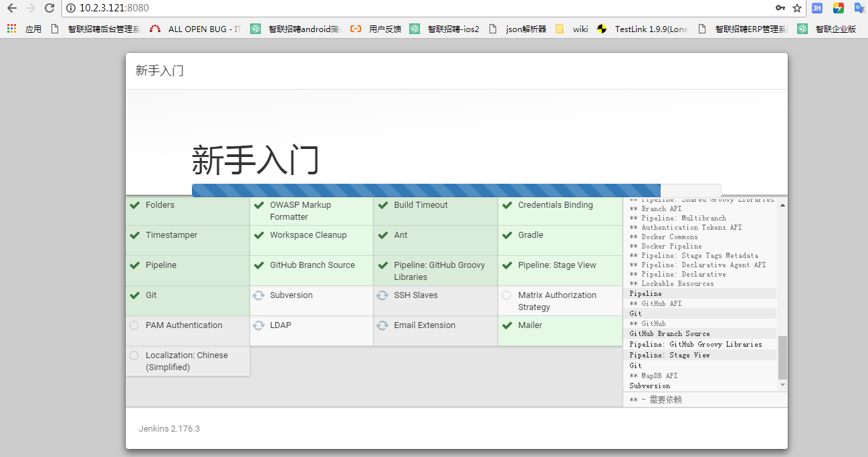Open the 智联企业版 bookmark
Image resolution: width=868 pixels, height=457 pixels.
[x=827, y=29]
